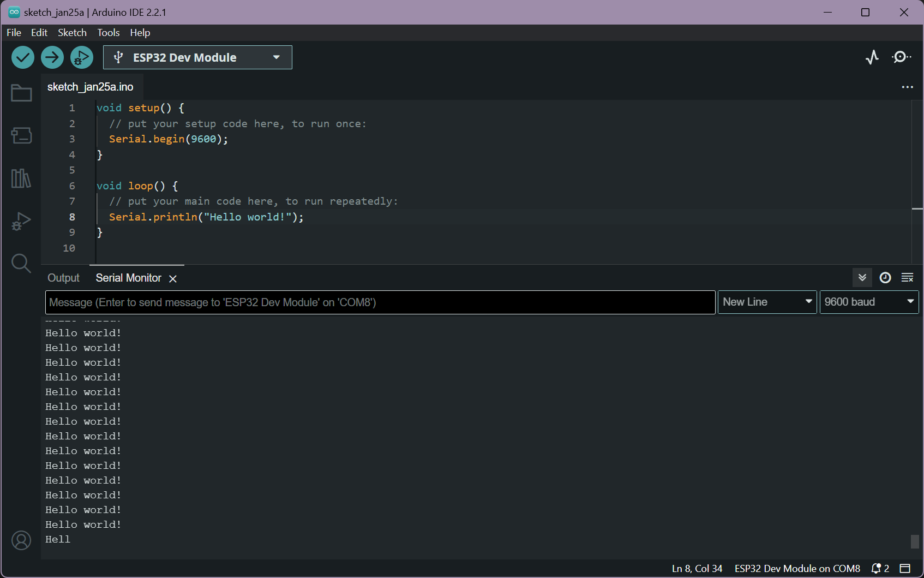
Task: Select the sketch_jan25a.ino editor tab
Action: pos(91,87)
